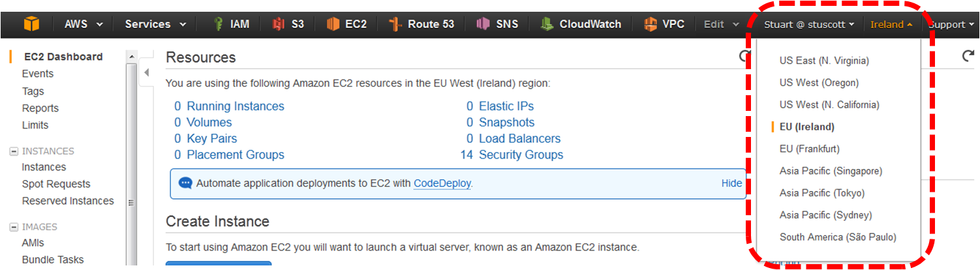Select the US East (N. Virginia) region
The height and width of the screenshot is (270, 980).
coord(824,61)
